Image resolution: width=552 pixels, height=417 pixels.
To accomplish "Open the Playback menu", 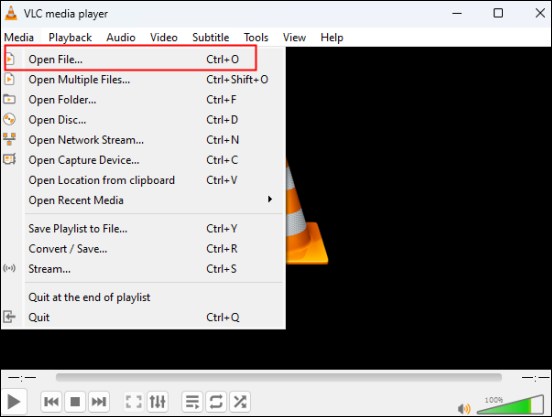I will coord(70,37).
